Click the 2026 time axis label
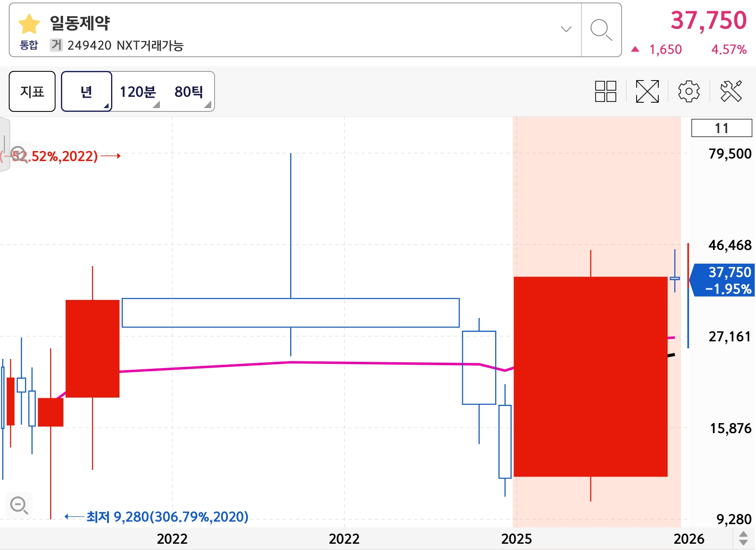This screenshot has height=550, width=756. [689, 539]
